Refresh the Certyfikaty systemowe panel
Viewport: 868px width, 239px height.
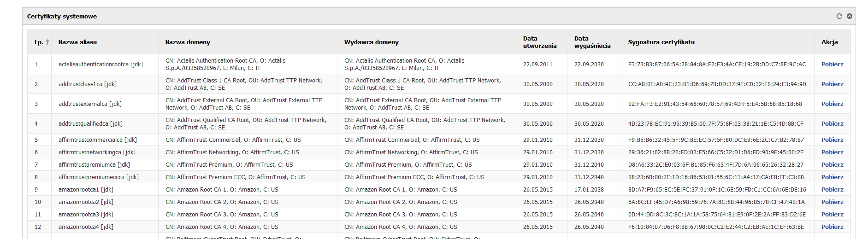(839, 16)
